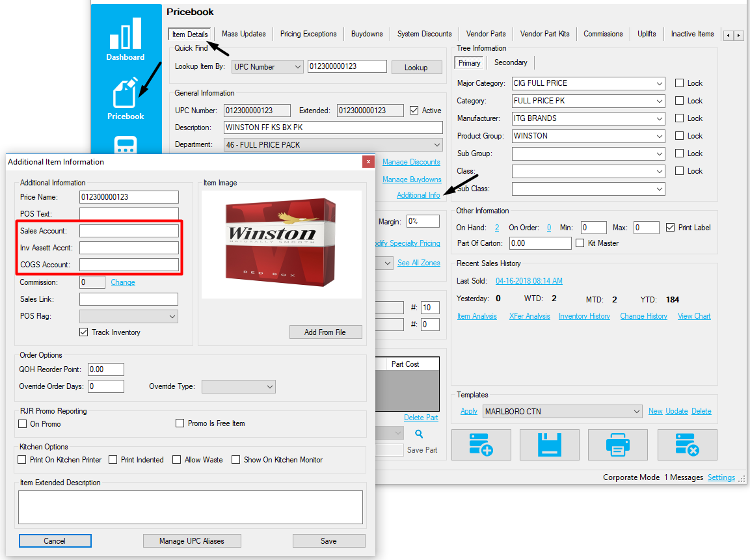Open the Dashboard from the sidebar
The image size is (750, 560).
(126, 39)
